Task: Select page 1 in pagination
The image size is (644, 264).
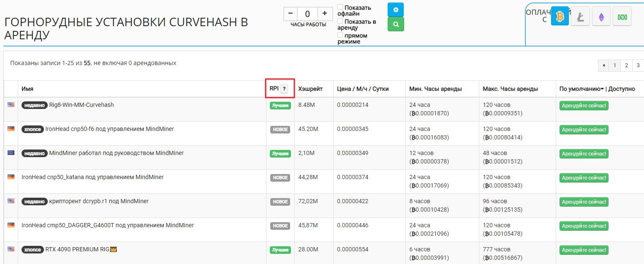Action: 614,65
